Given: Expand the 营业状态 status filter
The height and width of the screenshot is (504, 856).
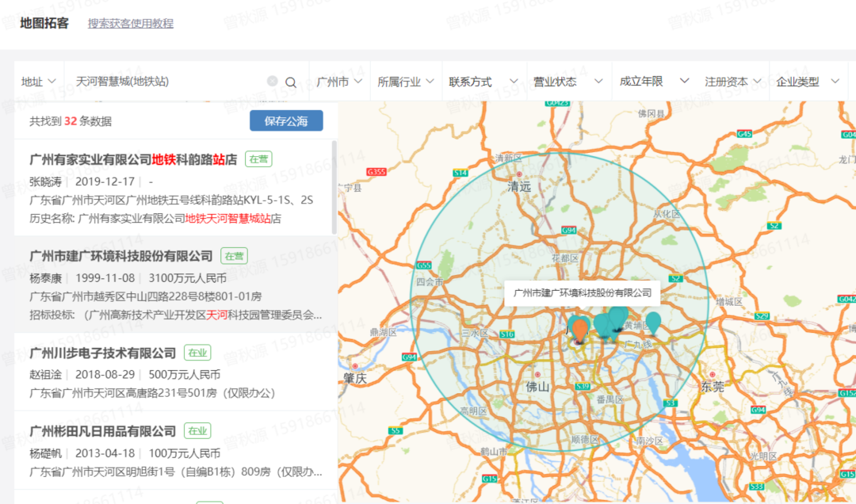Looking at the screenshot, I should click(x=568, y=80).
